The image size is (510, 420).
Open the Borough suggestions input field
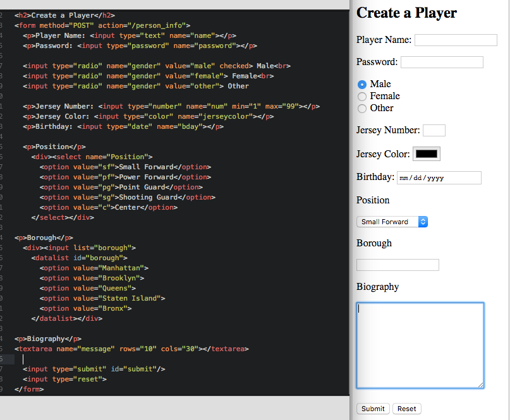coord(398,265)
